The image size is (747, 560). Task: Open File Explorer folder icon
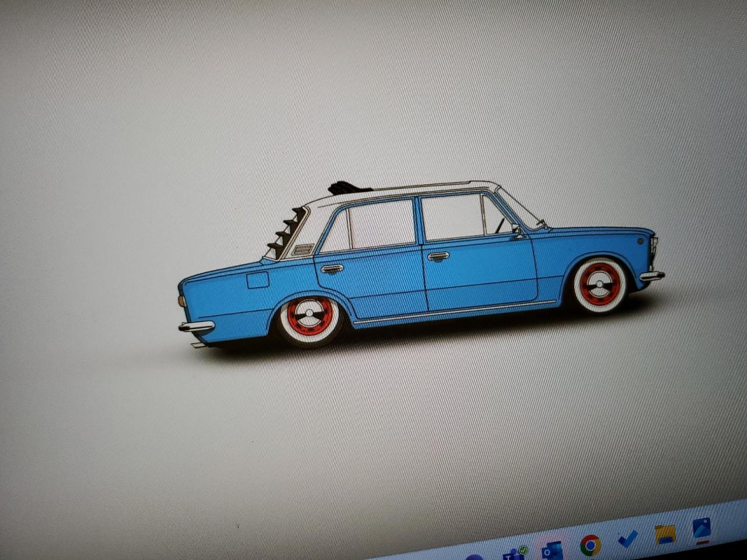point(665,534)
